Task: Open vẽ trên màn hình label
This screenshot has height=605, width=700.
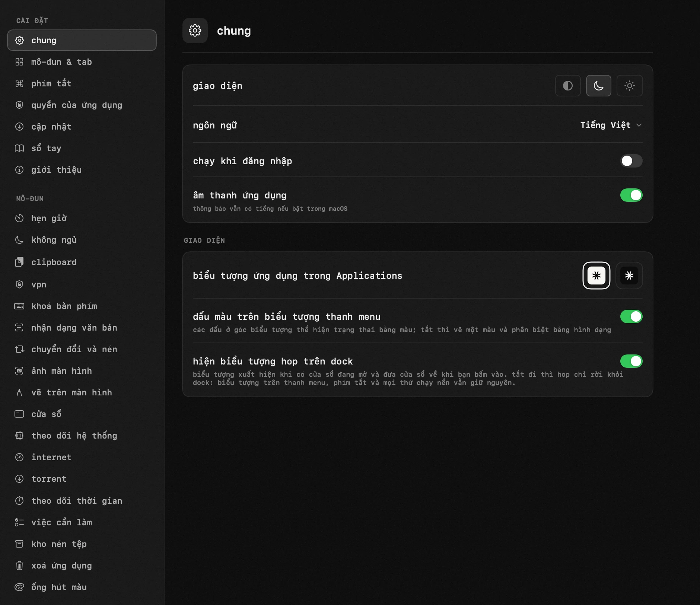Action: [x=71, y=392]
